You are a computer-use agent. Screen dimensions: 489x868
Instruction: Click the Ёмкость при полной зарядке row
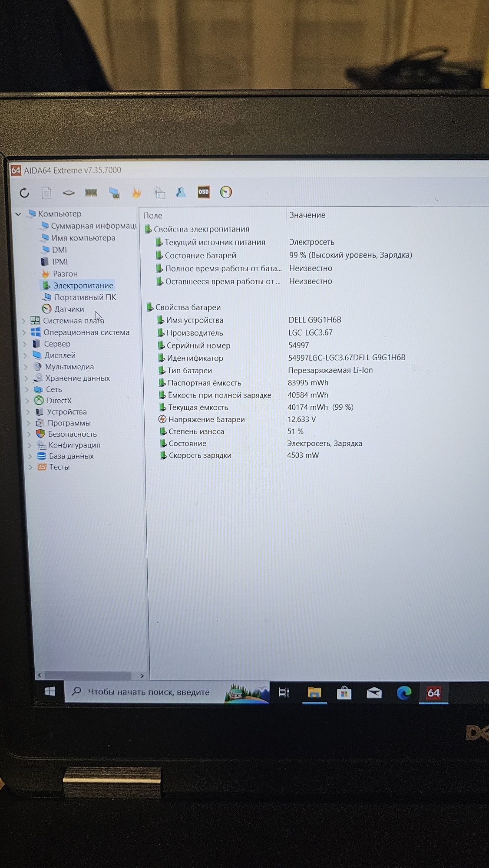click(x=243, y=395)
